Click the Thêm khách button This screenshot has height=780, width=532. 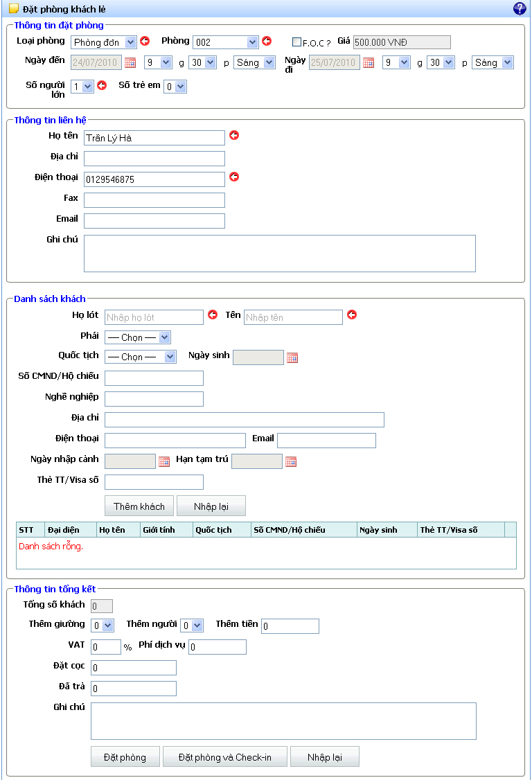click(x=139, y=506)
